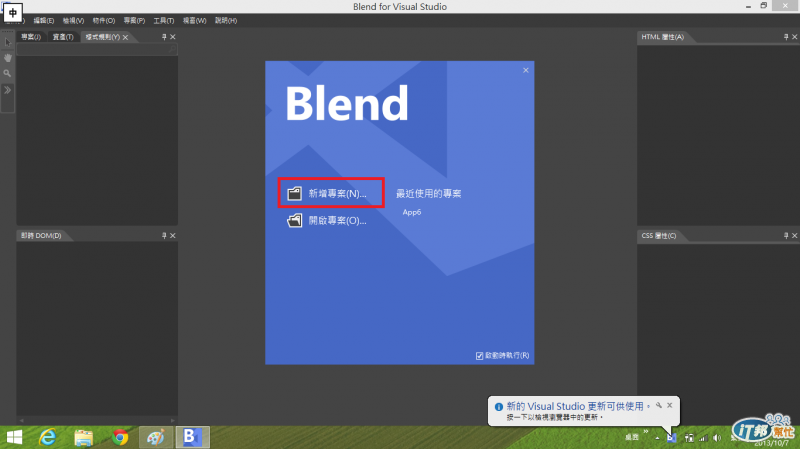Viewport: 800px width, 449px height.
Task: Click the Visual Studio update notification text
Action: coord(578,406)
